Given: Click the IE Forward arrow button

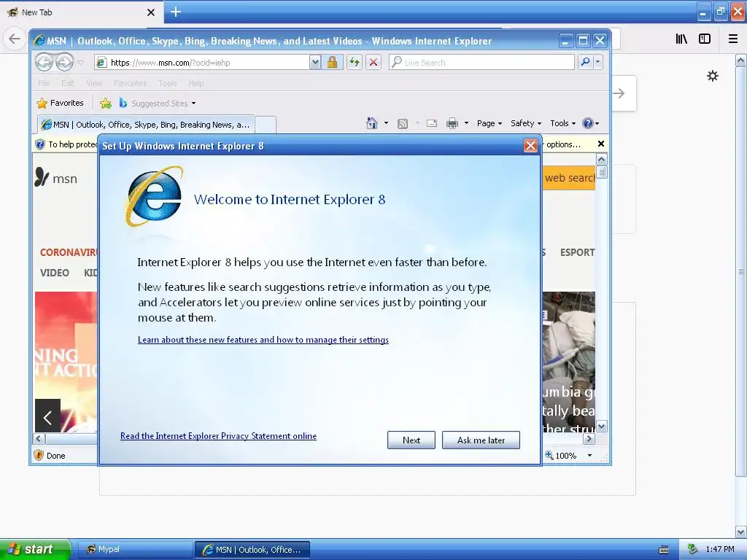Looking at the screenshot, I should tap(64, 62).
